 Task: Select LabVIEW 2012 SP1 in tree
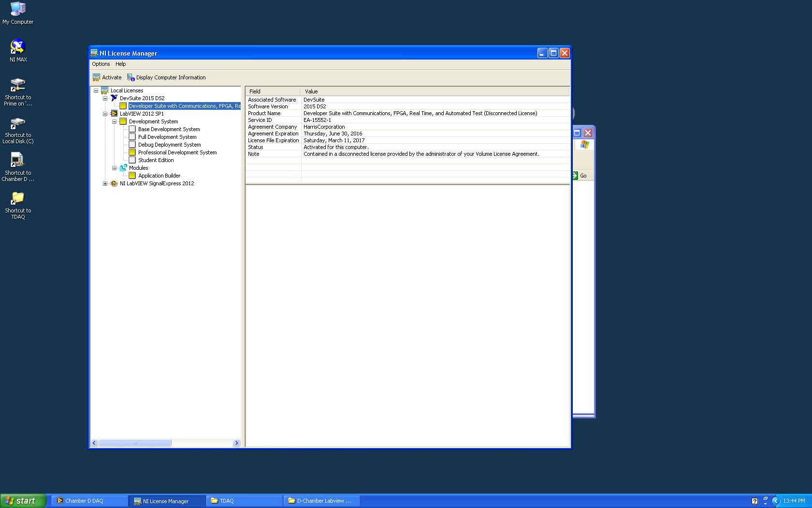tap(142, 114)
